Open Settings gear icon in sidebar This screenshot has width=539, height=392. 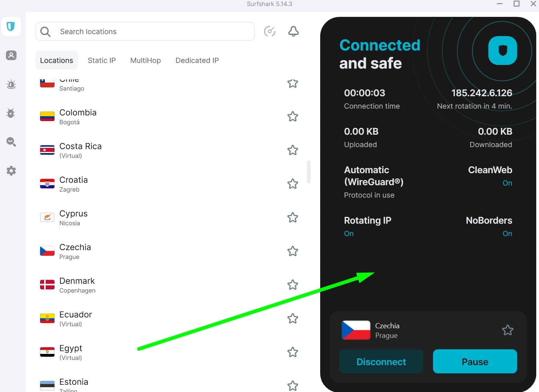tap(11, 171)
